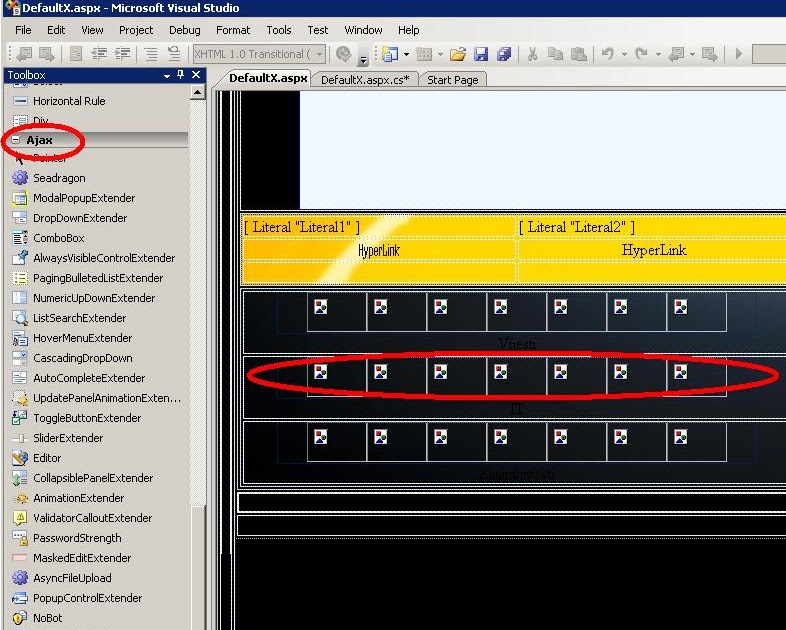Click the Copy toolbar icon
Image resolution: width=786 pixels, height=630 pixels.
tap(555, 54)
